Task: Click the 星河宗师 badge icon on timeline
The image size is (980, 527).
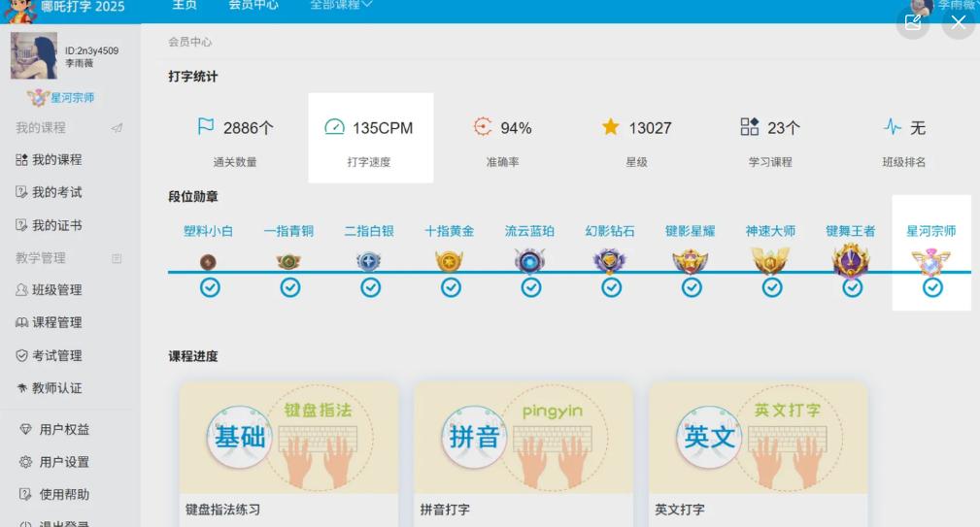Action: pos(931,262)
